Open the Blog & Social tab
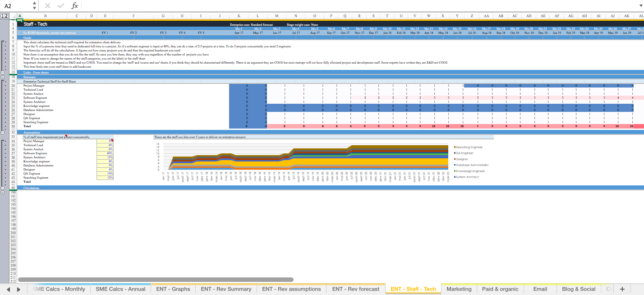 [579, 289]
